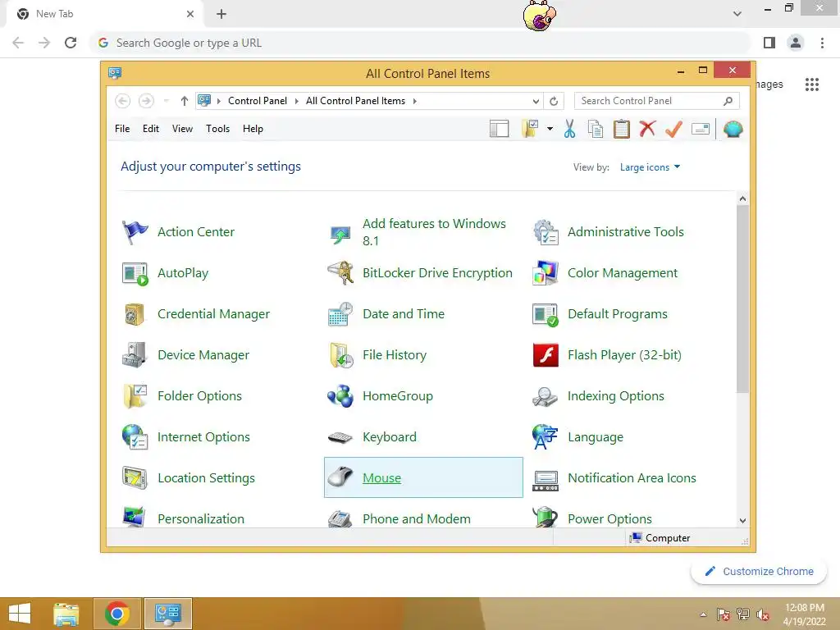Open the recent locations dropdown arrow
The image size is (840, 630).
click(166, 101)
